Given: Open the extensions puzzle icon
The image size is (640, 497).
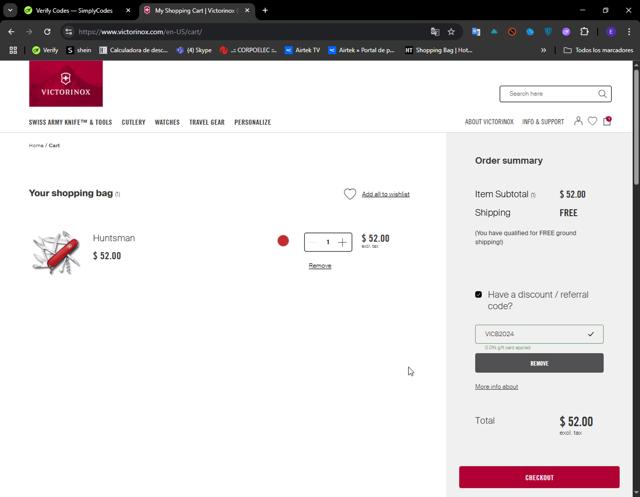Looking at the screenshot, I should [x=584, y=32].
